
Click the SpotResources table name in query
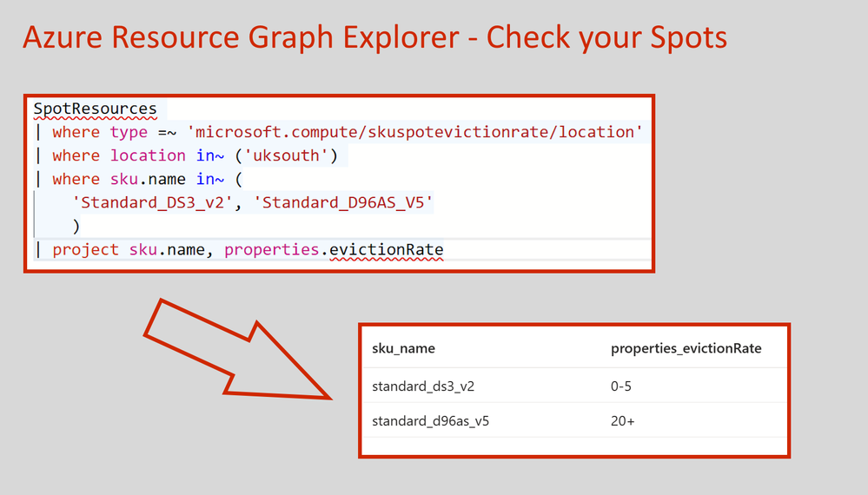[96, 109]
